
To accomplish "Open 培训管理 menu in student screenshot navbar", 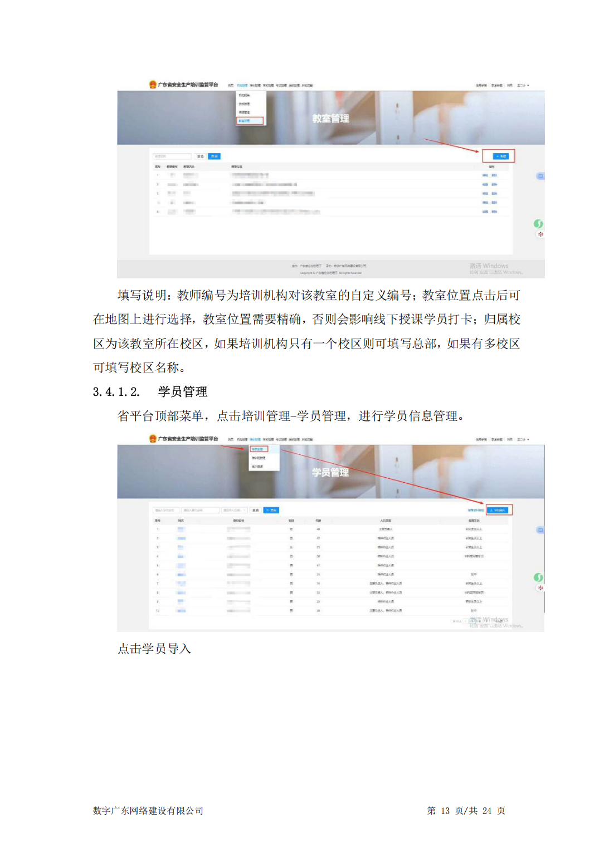I will tap(255, 439).
